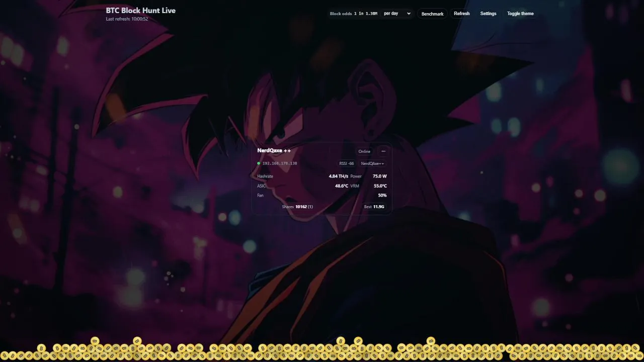
Task: Click the Hashrate value 4.84 TH/s
Action: pos(339,176)
